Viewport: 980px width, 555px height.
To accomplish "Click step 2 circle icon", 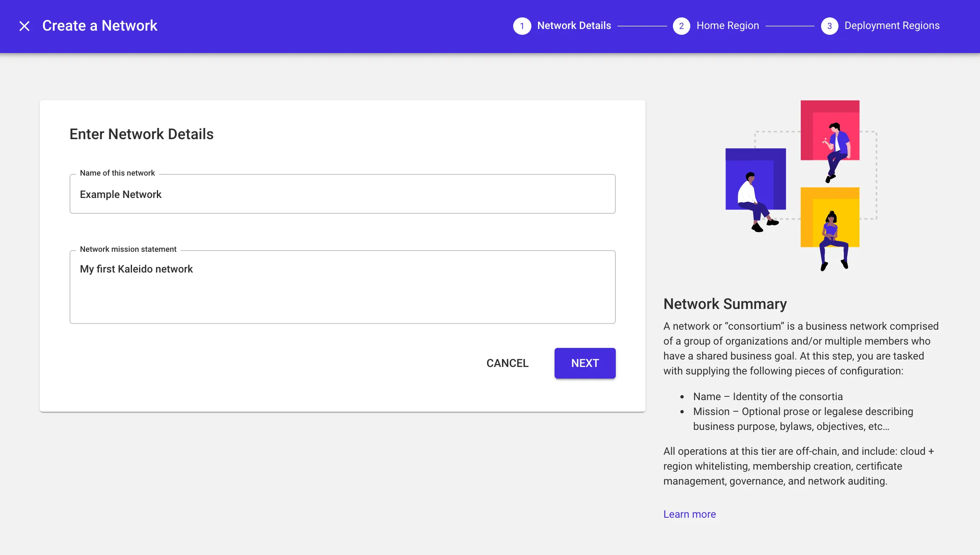I will (681, 26).
